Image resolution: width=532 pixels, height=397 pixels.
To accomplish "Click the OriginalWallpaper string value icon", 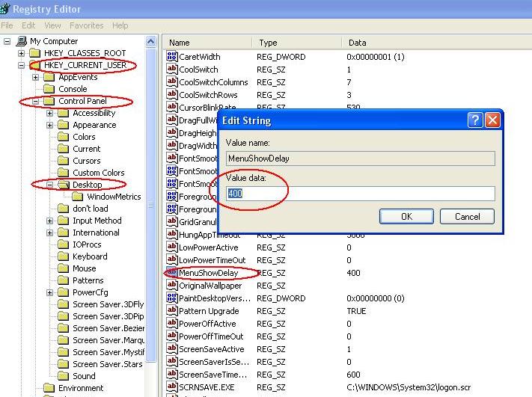I will [172, 285].
